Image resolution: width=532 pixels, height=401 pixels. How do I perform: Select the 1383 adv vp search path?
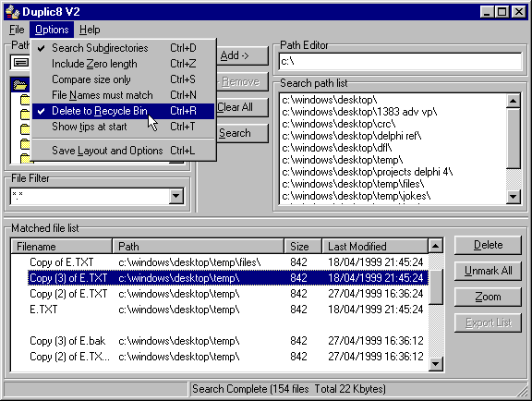[x=359, y=112]
